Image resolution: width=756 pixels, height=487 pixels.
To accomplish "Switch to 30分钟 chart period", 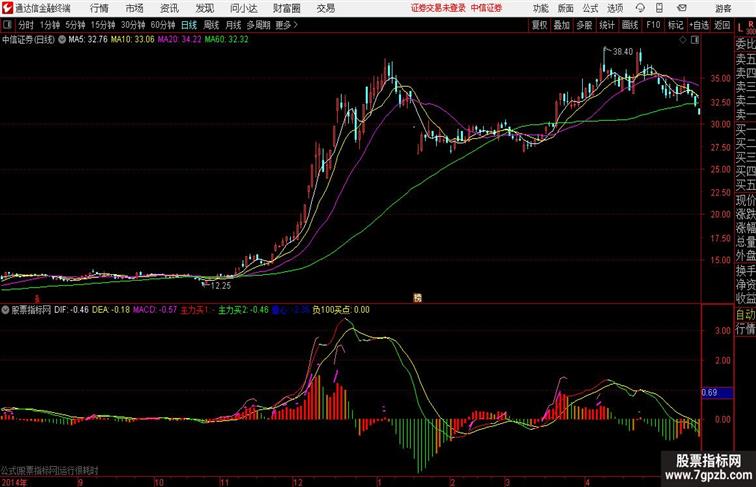I will (133, 25).
